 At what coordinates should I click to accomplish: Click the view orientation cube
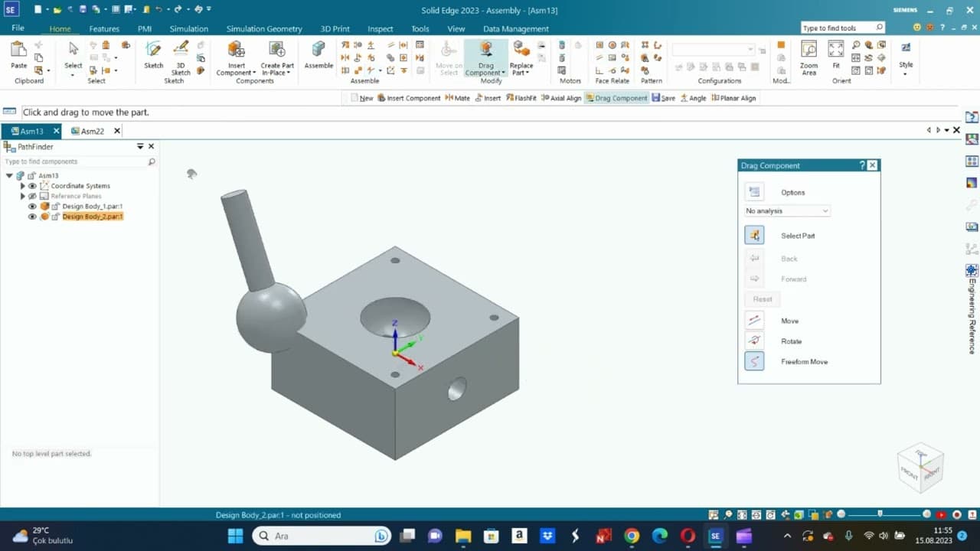920,467
